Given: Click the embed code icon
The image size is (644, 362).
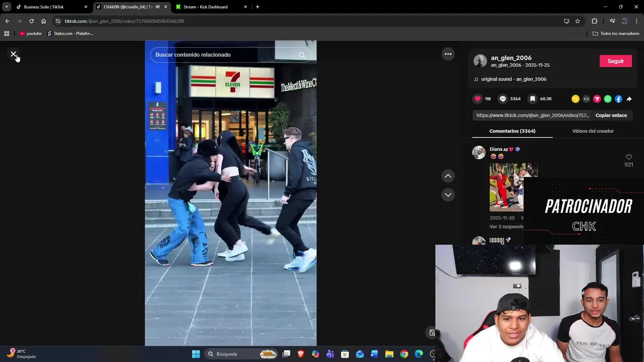Looking at the screenshot, I should pos(586,99).
